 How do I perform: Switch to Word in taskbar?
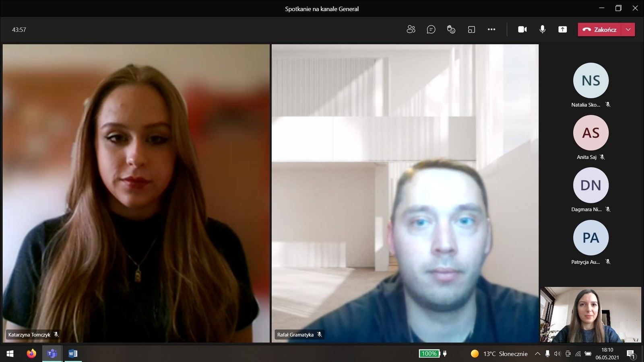[x=73, y=354]
